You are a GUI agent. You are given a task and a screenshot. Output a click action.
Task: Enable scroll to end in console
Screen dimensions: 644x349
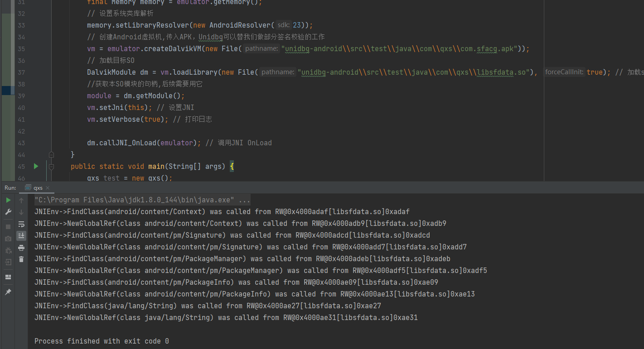[21, 235]
